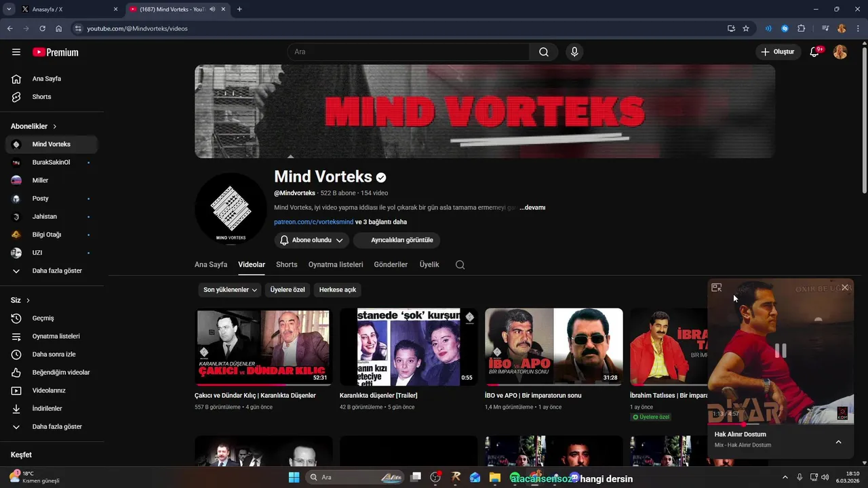Switch to the Anasayfa / X browser tab
Viewport: 868px width, 488px height.
coord(68,9)
